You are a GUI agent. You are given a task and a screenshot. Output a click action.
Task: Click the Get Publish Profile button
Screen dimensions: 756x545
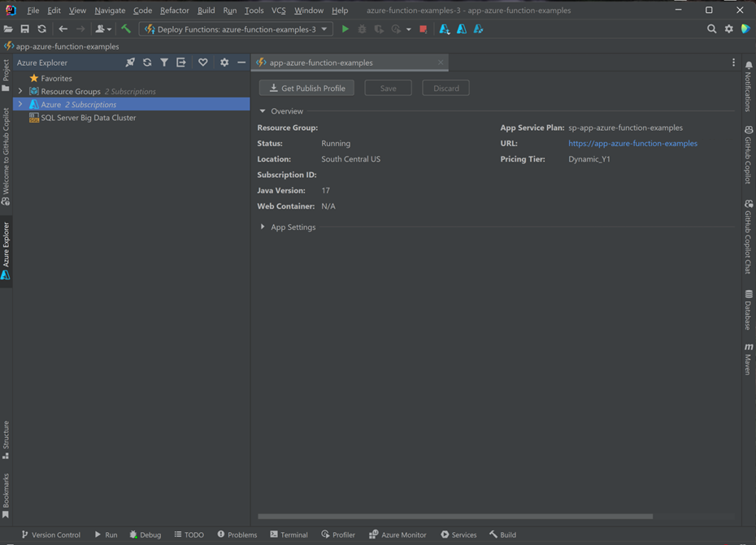[306, 87]
